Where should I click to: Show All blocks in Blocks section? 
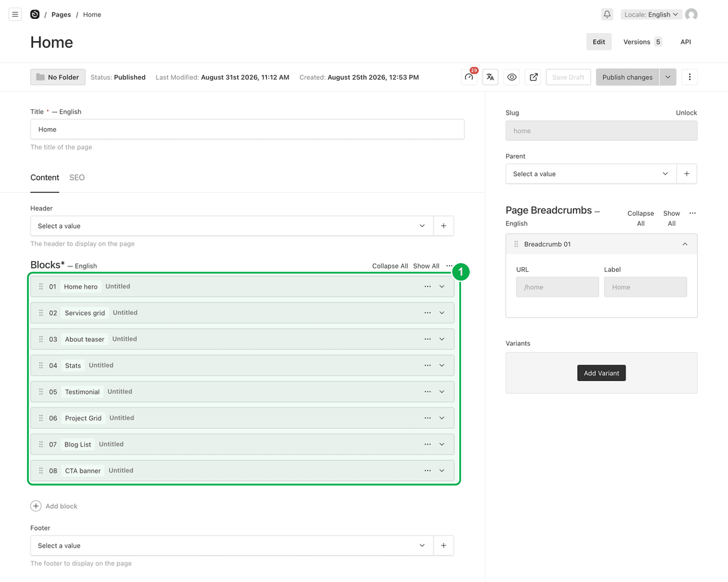point(426,266)
